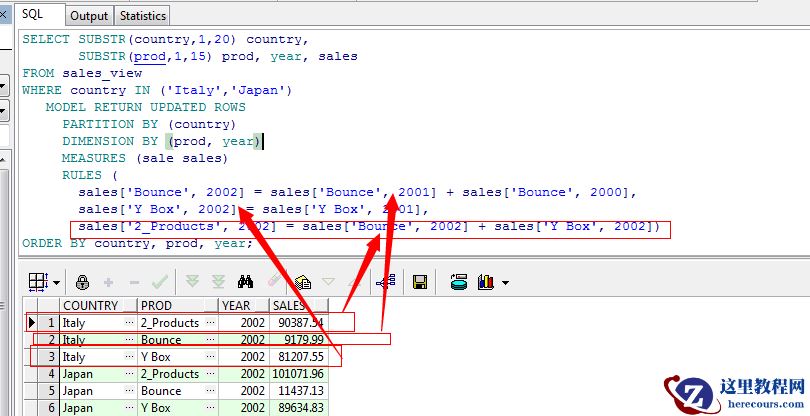Click the SALES column header

290,305
